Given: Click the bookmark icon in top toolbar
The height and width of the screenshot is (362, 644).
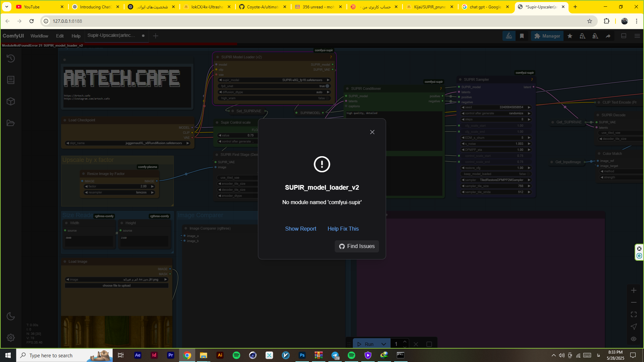Looking at the screenshot, I should [522, 36].
